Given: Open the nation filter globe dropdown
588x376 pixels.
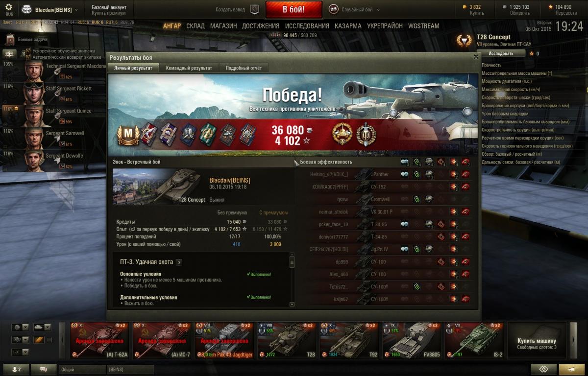Looking at the screenshot, I should coord(21,328).
